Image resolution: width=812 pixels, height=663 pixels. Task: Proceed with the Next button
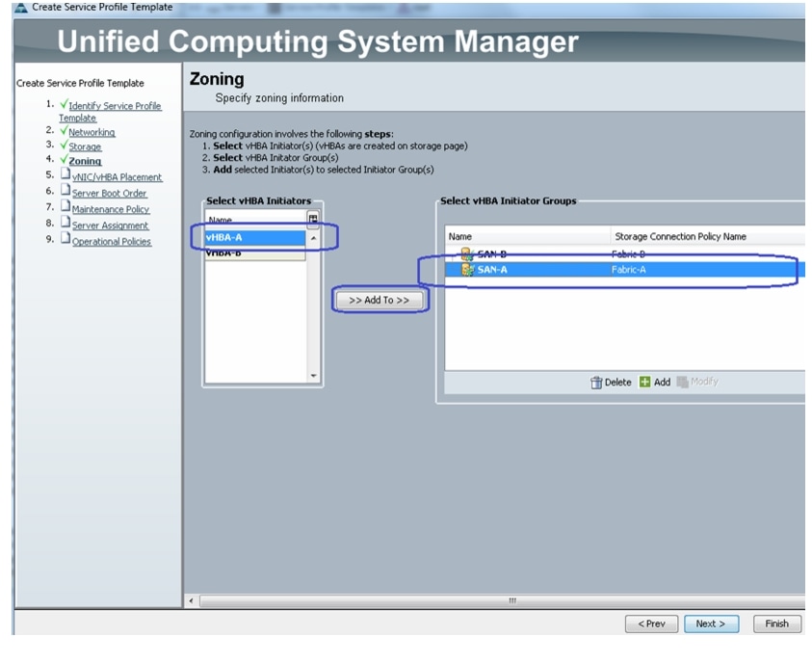pos(711,623)
